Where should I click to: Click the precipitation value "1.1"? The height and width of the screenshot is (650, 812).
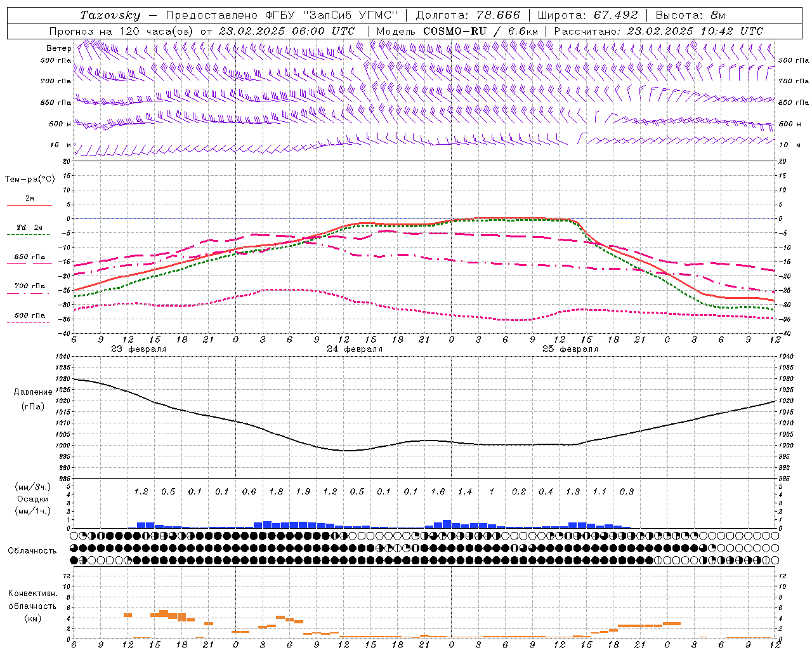(599, 492)
